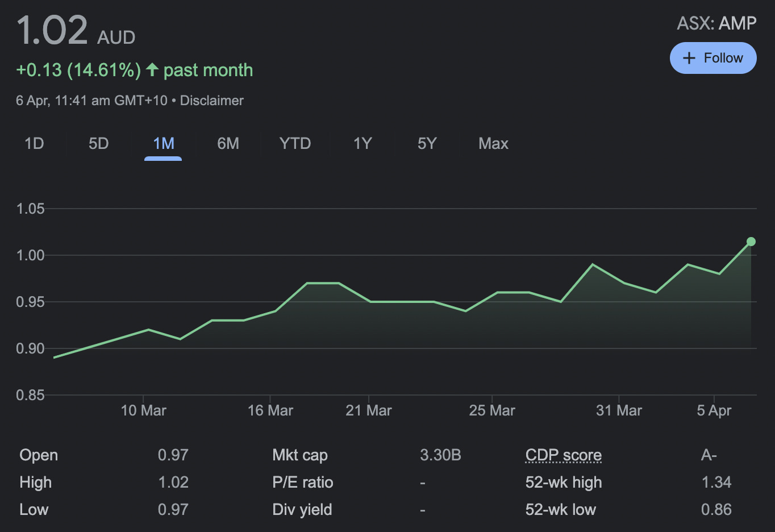This screenshot has height=532, width=775.
Task: Click the P/E ratio label
Action: pyautogui.click(x=302, y=483)
